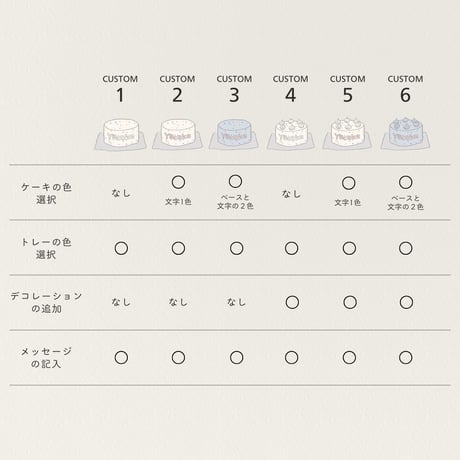Image resolution: width=460 pixels, height=460 pixels.
Task: Select the decoration circle for CUSTOM 4
Action: (x=292, y=302)
